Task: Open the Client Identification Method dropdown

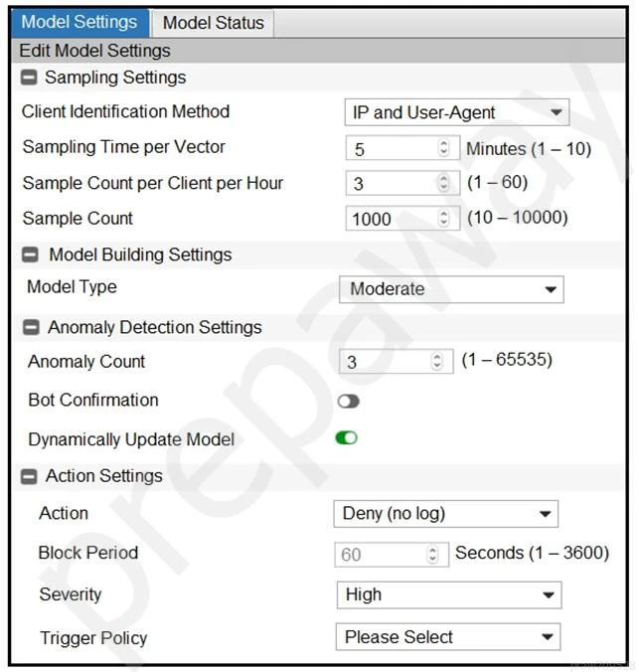Action: coord(456,112)
